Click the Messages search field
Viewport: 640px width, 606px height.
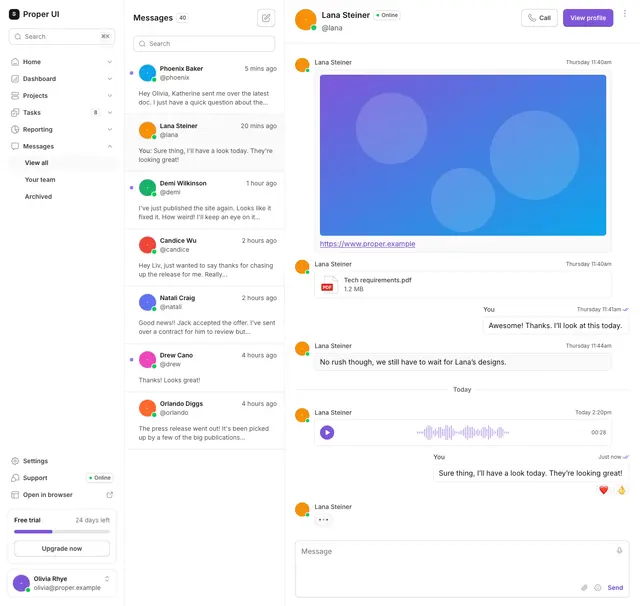click(x=204, y=44)
